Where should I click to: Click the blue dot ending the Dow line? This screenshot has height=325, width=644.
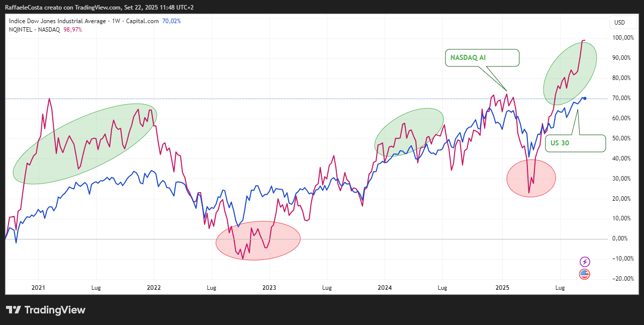[x=585, y=98]
